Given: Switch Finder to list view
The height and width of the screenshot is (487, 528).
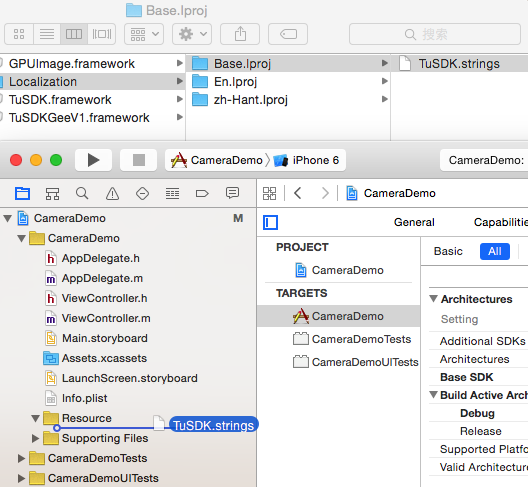Looking at the screenshot, I should coord(47,34).
